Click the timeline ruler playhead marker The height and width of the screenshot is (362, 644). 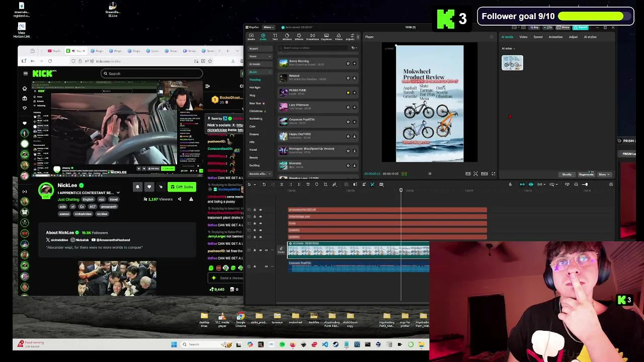point(401,190)
